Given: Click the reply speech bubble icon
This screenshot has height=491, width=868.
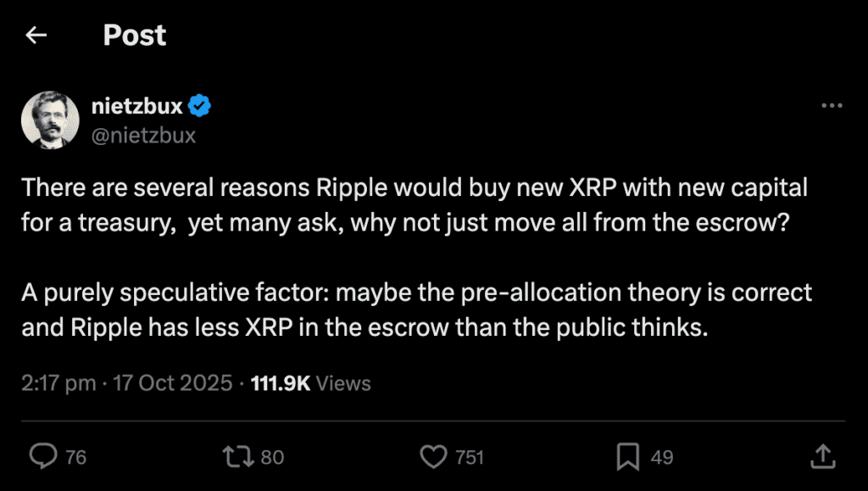Looking at the screenshot, I should (x=42, y=457).
